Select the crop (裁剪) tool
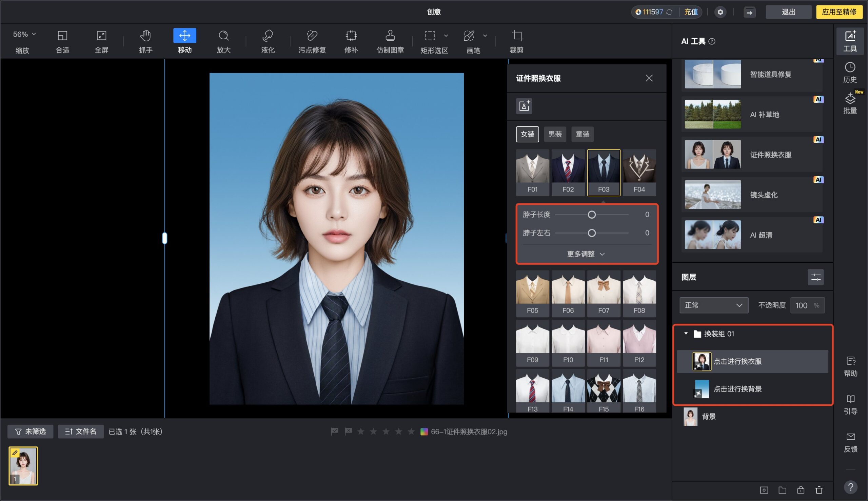Image resolution: width=868 pixels, height=501 pixels. (516, 41)
